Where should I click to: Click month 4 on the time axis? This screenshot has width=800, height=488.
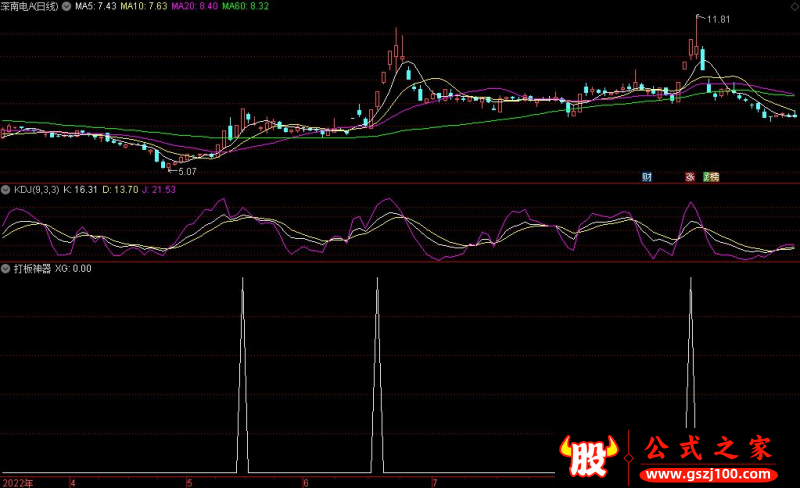pyautogui.click(x=73, y=483)
